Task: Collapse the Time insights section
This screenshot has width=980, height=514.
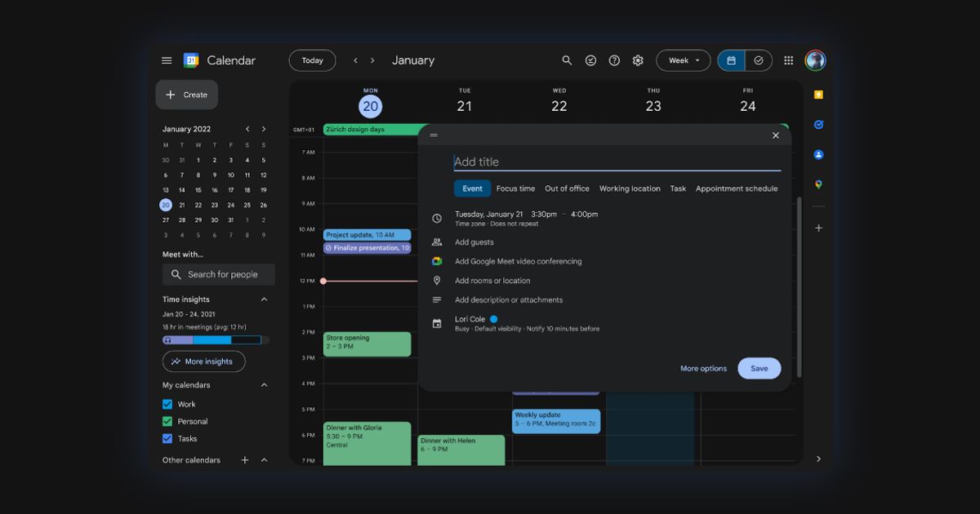Action: click(264, 299)
